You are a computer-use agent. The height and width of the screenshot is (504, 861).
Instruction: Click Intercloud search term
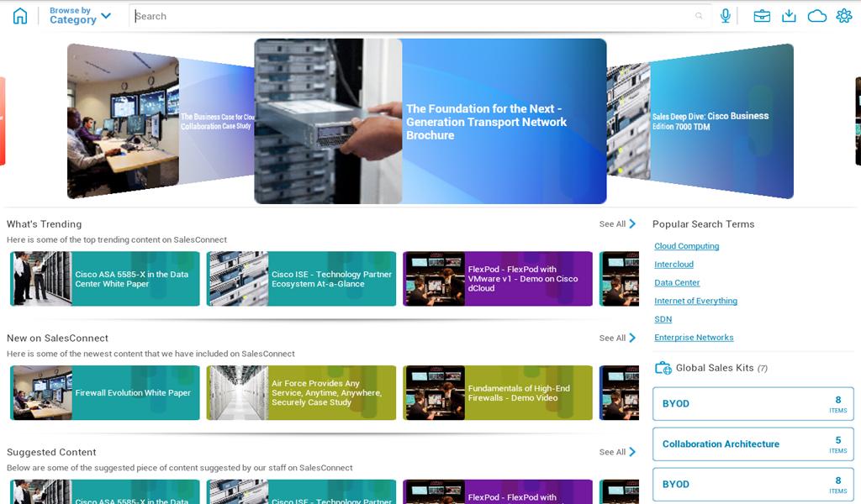click(x=673, y=265)
